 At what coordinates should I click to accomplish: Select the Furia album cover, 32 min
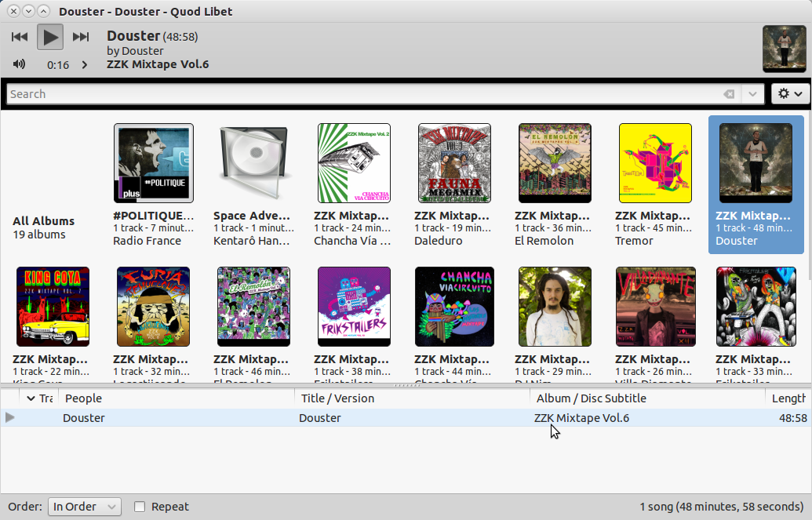coord(153,307)
